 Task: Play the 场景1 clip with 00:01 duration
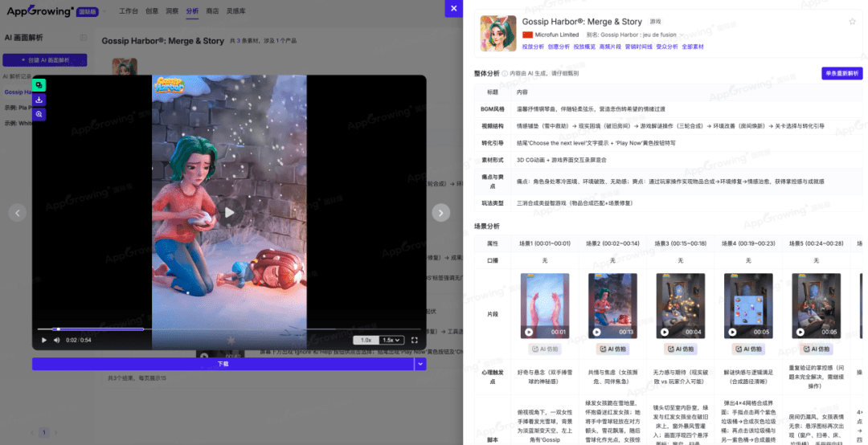[x=529, y=332]
